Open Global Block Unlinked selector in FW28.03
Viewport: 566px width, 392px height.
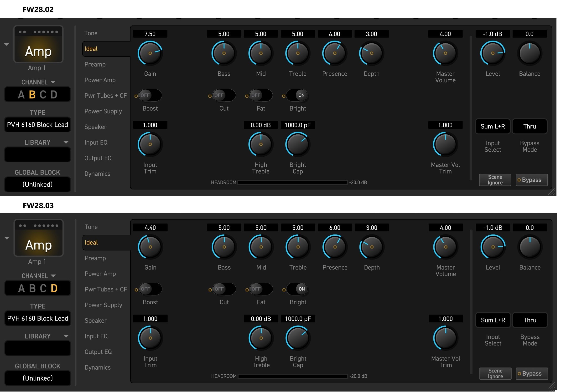pyautogui.click(x=38, y=378)
